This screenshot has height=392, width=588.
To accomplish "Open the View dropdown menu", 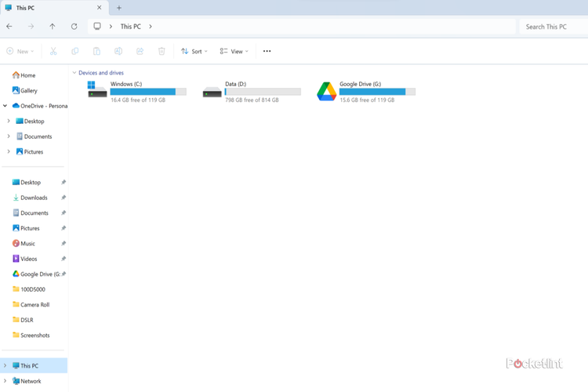I will click(x=234, y=51).
